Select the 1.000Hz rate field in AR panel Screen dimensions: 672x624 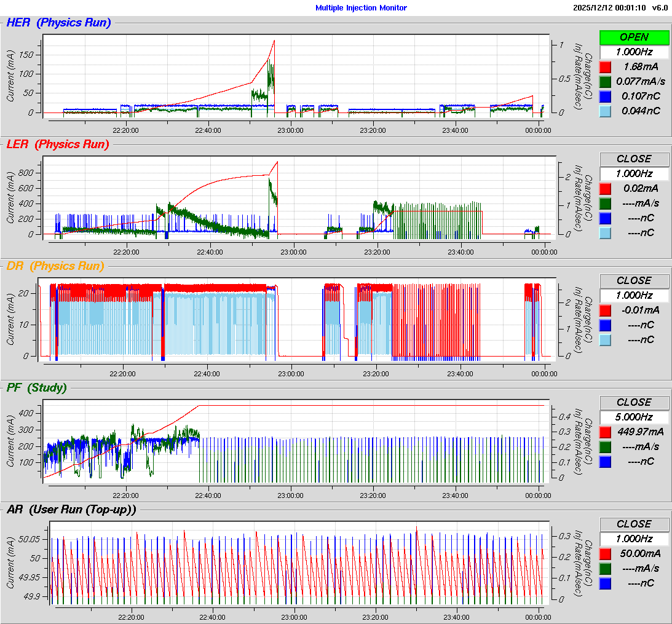click(x=634, y=539)
